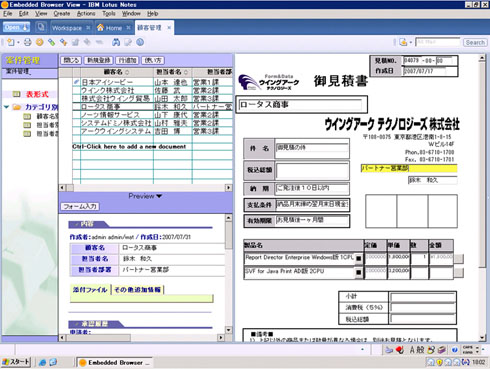Screen dimensions: 490x369
Task: Click the フォーム入力 button
Action: pos(80,207)
